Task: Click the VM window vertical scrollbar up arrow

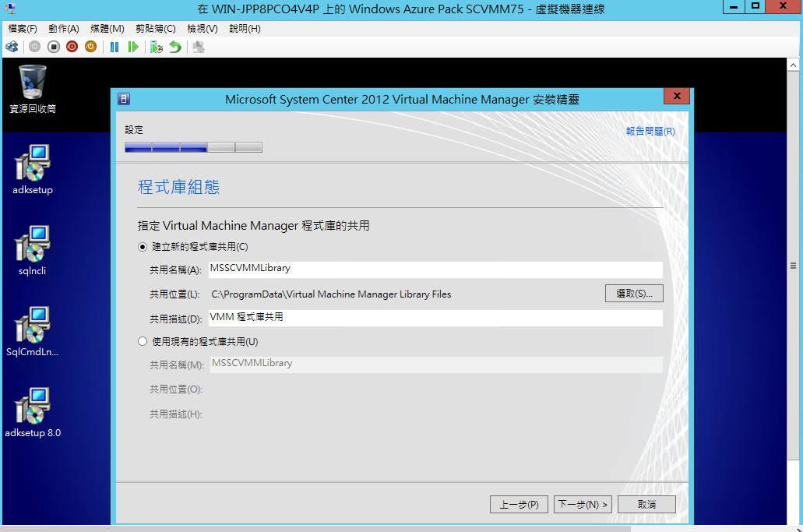Action: point(793,65)
